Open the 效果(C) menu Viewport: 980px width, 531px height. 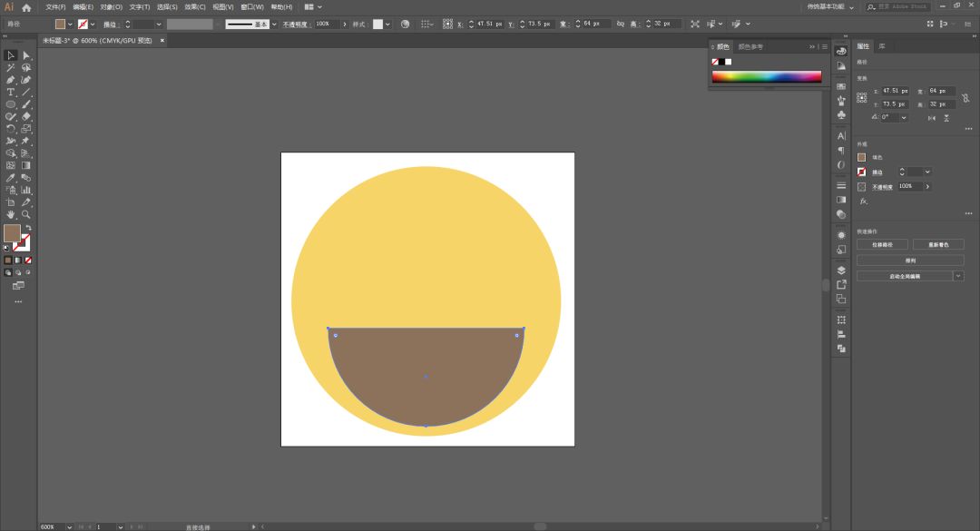pyautogui.click(x=195, y=7)
